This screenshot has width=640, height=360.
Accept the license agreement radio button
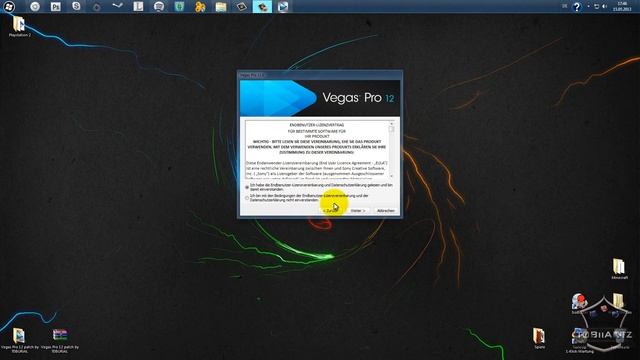(x=247, y=187)
